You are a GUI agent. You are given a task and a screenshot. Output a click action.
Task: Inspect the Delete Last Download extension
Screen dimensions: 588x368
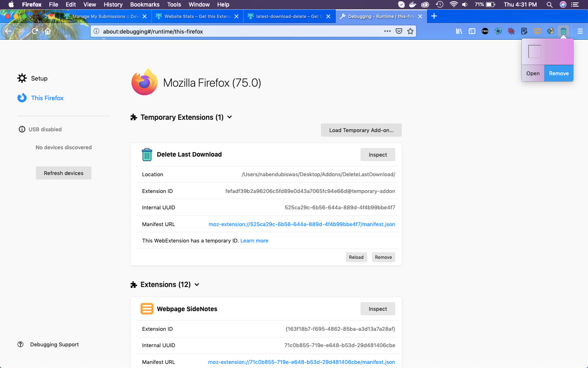tap(378, 155)
